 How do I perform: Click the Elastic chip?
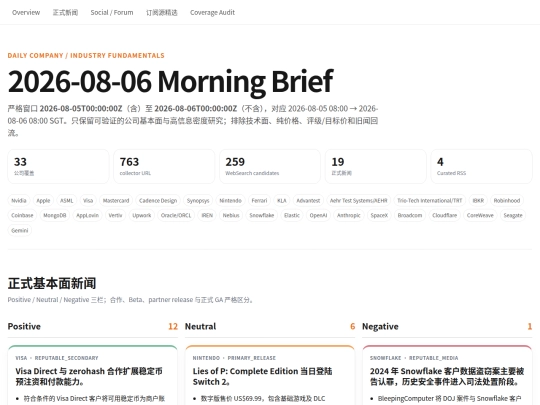[292, 215]
